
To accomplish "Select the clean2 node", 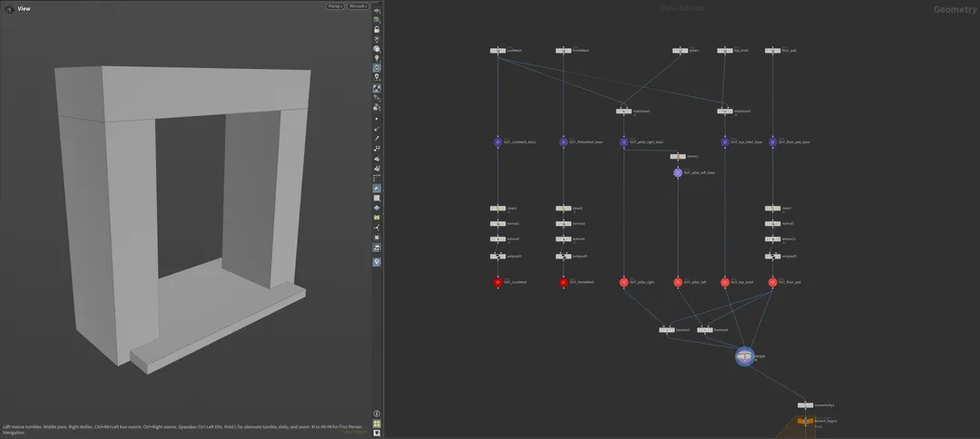I will click(x=563, y=209).
